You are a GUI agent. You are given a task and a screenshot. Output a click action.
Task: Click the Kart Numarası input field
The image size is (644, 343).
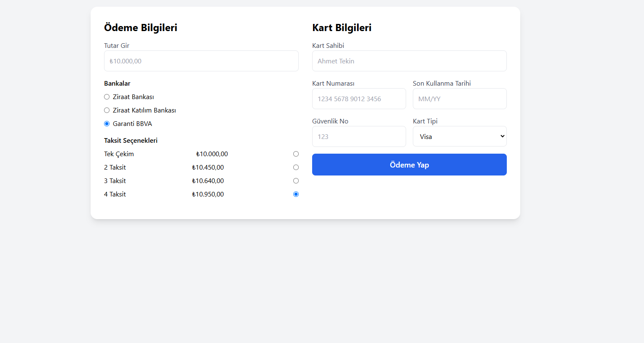tap(359, 99)
